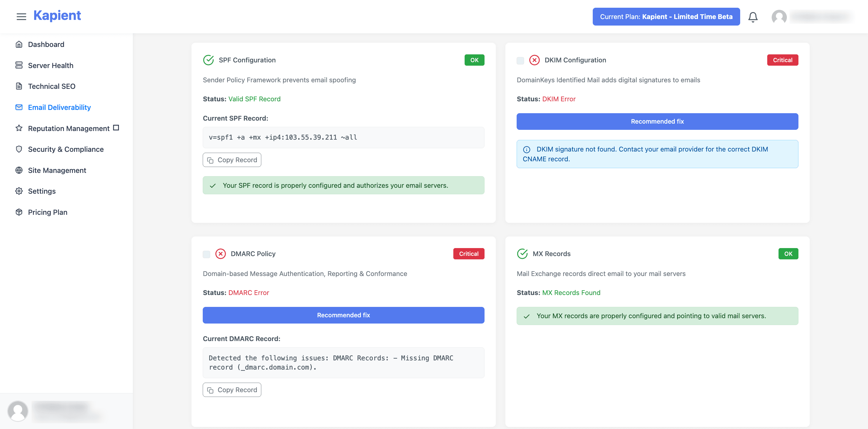The width and height of the screenshot is (868, 429).
Task: Tick the DKIM Configuration checkbox
Action: click(520, 61)
